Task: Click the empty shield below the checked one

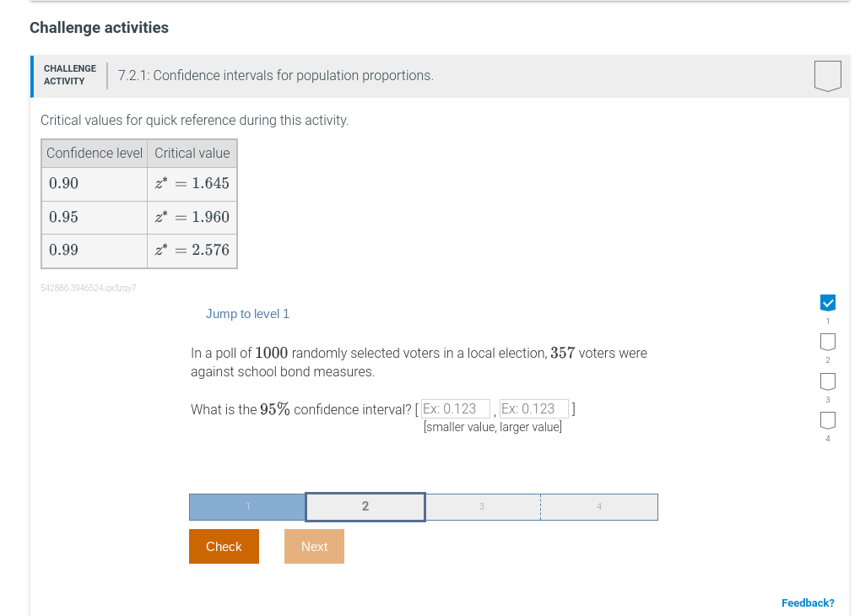Action: point(827,341)
